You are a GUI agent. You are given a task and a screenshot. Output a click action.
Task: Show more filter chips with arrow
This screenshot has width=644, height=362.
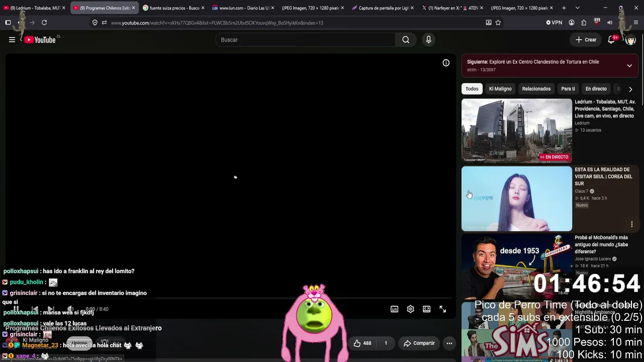[630, 89]
